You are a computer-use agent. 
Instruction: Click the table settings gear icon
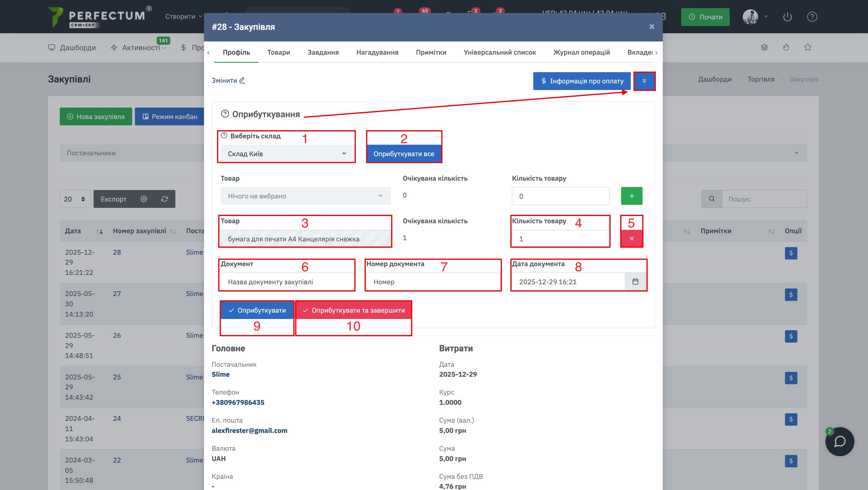point(144,199)
